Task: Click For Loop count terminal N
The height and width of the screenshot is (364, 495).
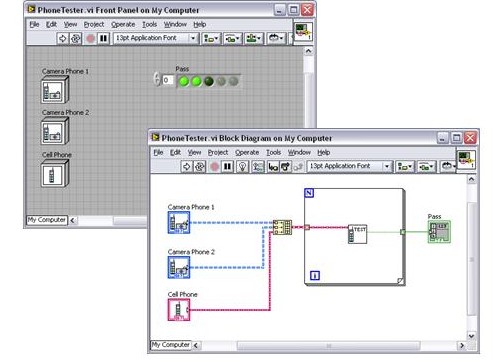Action: click(x=309, y=193)
